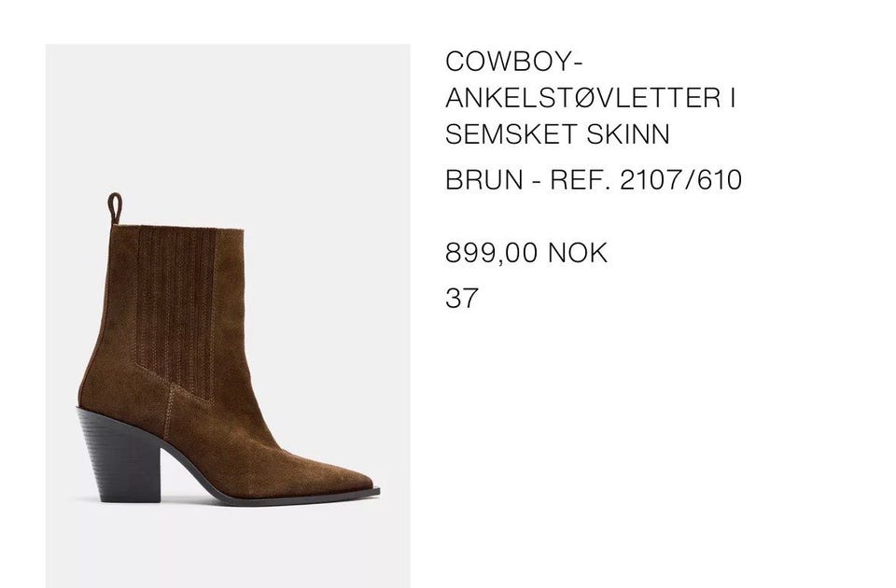The height and width of the screenshot is (588, 896).
Task: Select the BRUN colour label
Action: 484,180
